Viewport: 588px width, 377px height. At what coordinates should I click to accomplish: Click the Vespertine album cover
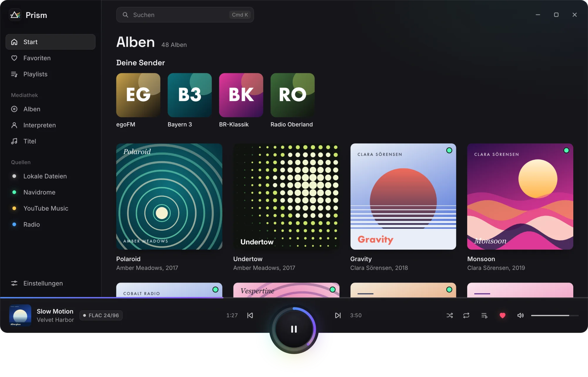(x=286, y=290)
